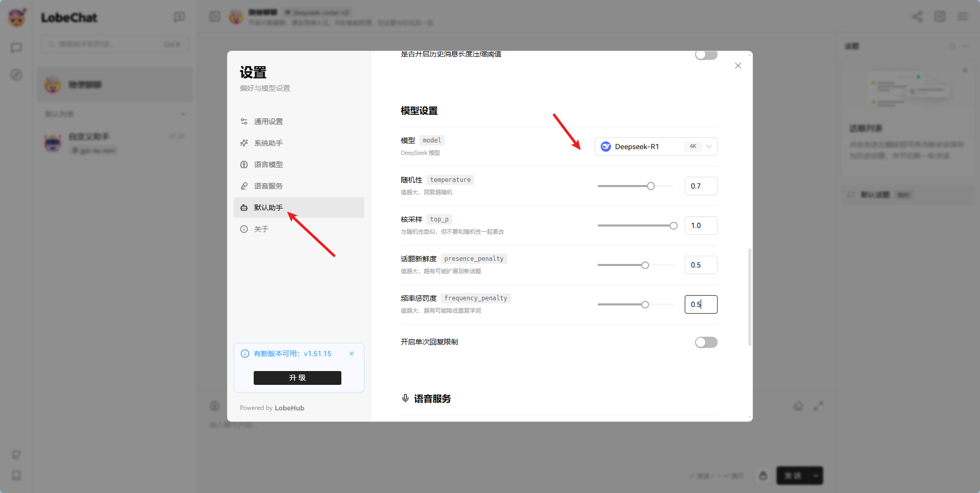
Task: Click the model icon left of input area
Action: point(215,406)
